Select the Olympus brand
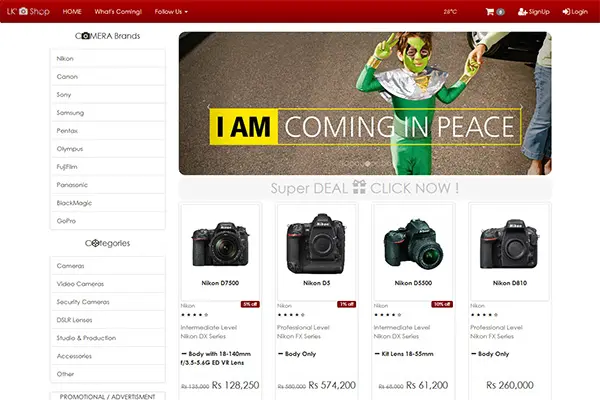The width and height of the screenshot is (600, 400). coord(108,149)
